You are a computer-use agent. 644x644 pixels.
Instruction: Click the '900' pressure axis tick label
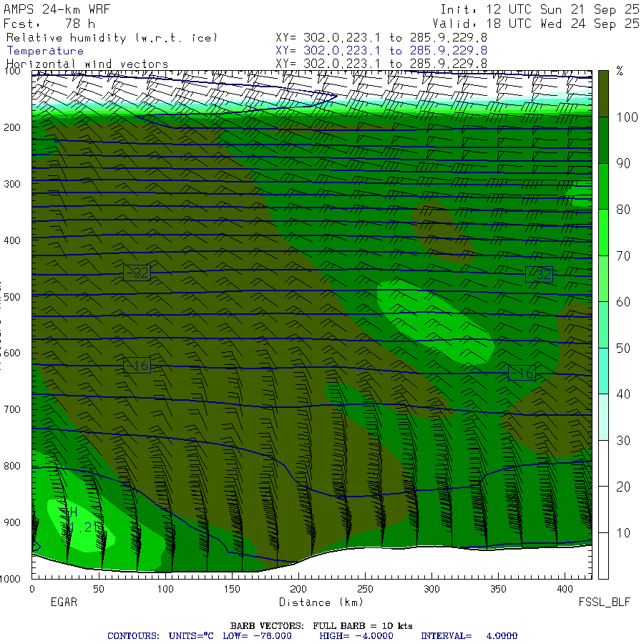tap(12, 522)
